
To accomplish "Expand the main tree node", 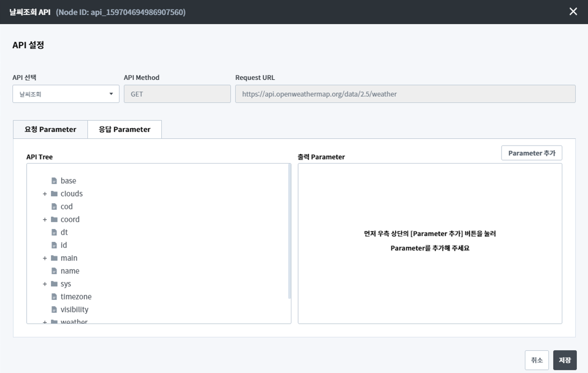I will click(x=45, y=258).
